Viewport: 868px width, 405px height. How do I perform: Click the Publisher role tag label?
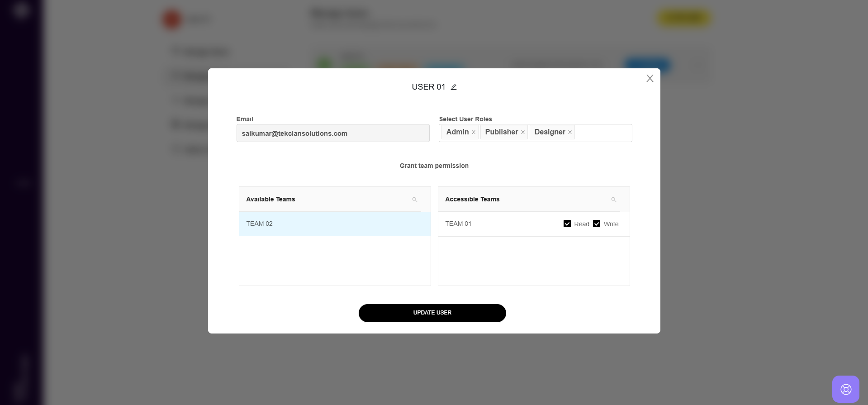pos(501,132)
